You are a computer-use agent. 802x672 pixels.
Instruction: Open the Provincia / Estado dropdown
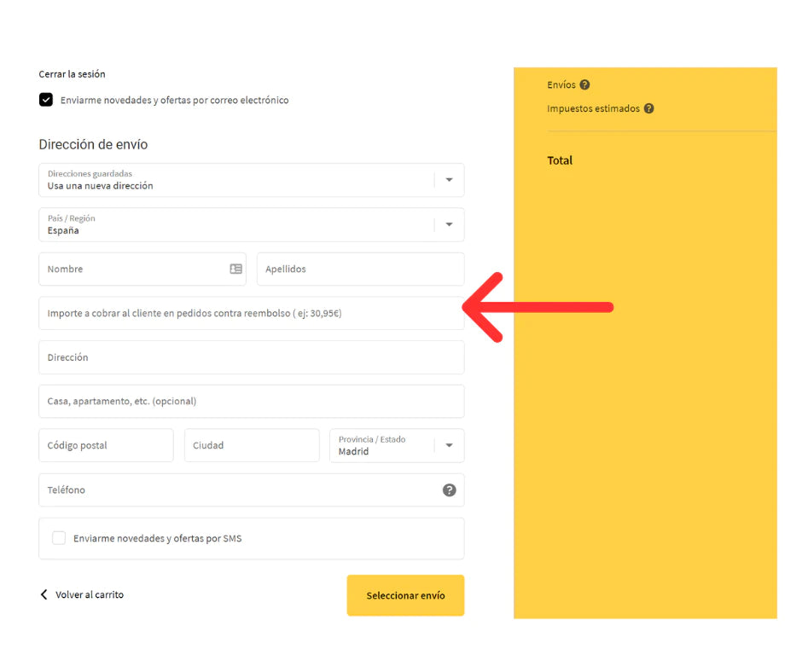click(449, 445)
